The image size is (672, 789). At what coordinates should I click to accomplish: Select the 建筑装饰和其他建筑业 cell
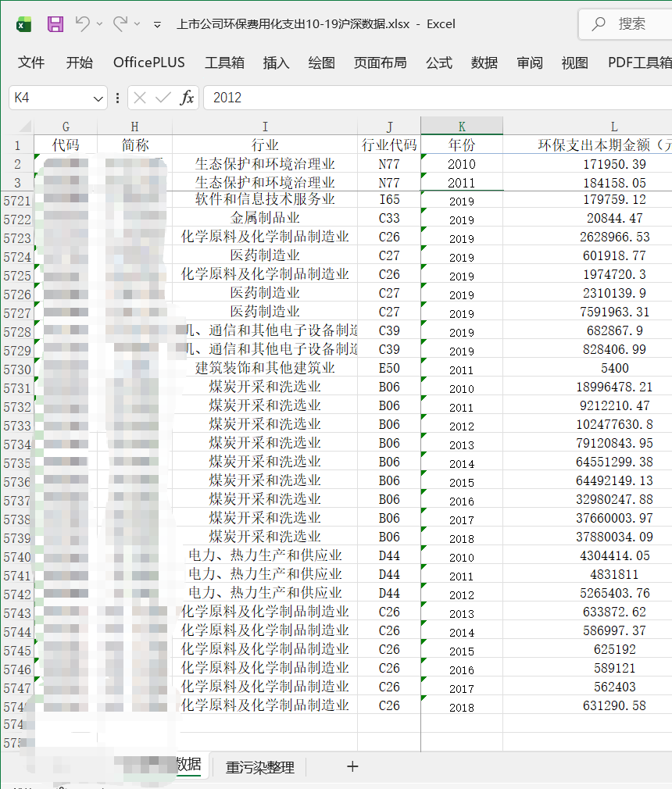tap(265, 369)
